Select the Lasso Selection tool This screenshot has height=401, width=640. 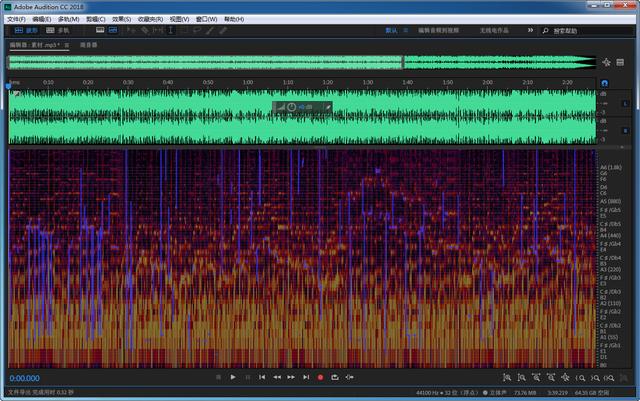tap(197, 31)
